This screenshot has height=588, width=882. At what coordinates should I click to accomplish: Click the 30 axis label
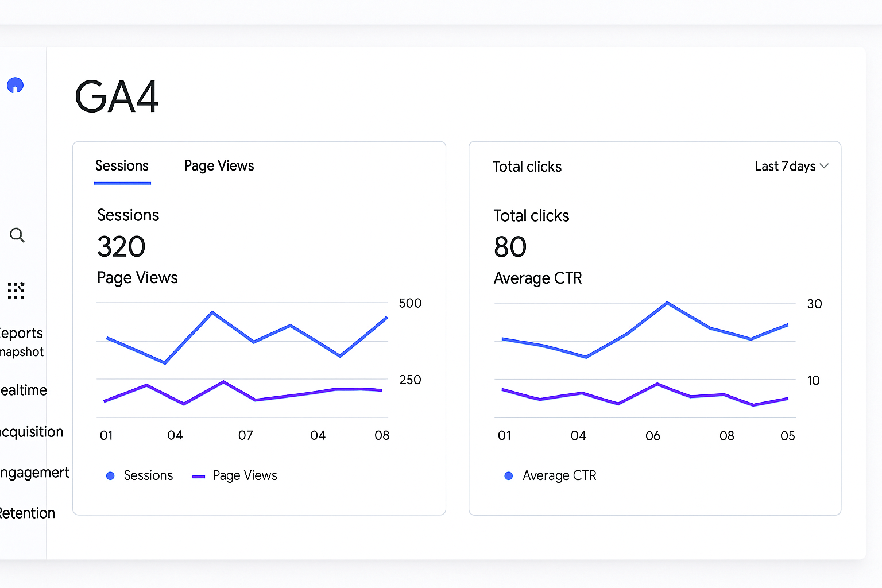coord(814,304)
